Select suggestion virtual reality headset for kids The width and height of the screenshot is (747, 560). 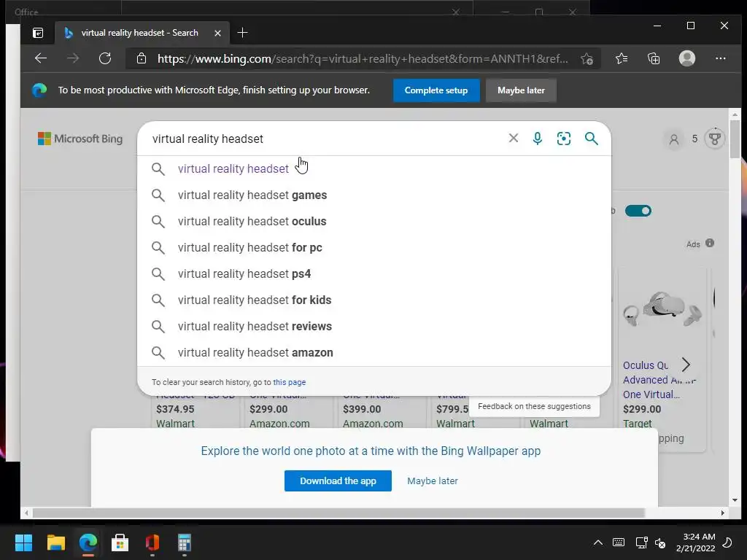coord(374,300)
